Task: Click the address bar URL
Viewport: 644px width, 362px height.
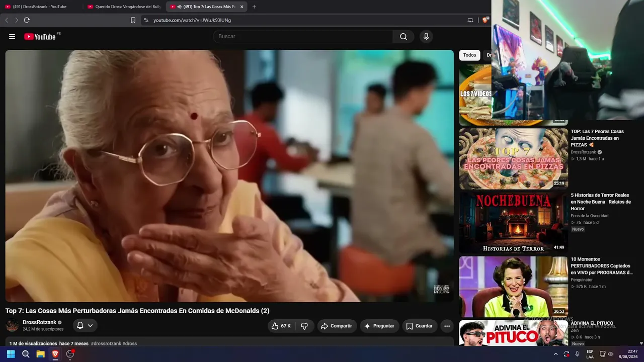Action: point(192,20)
